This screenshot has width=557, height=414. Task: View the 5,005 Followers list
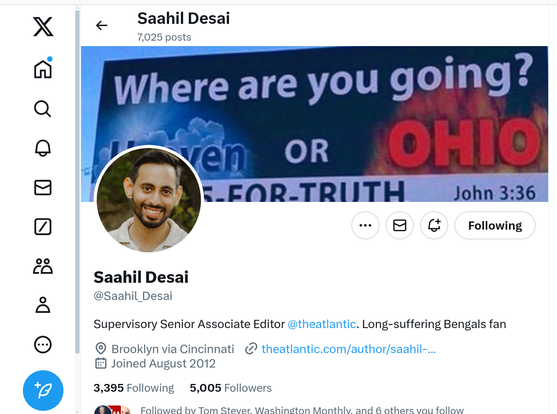point(231,388)
